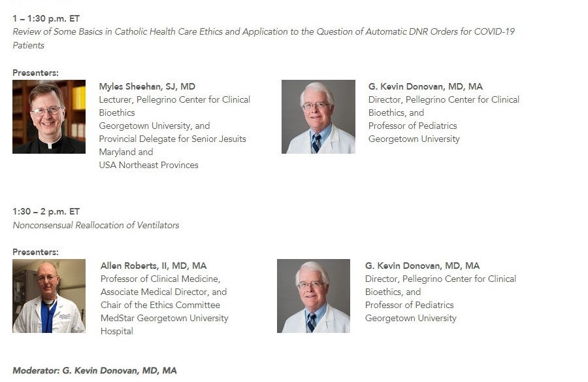The width and height of the screenshot is (588, 382).
Task: Select the name Myles Sheehan, SJ, MD
Action: click(147, 86)
